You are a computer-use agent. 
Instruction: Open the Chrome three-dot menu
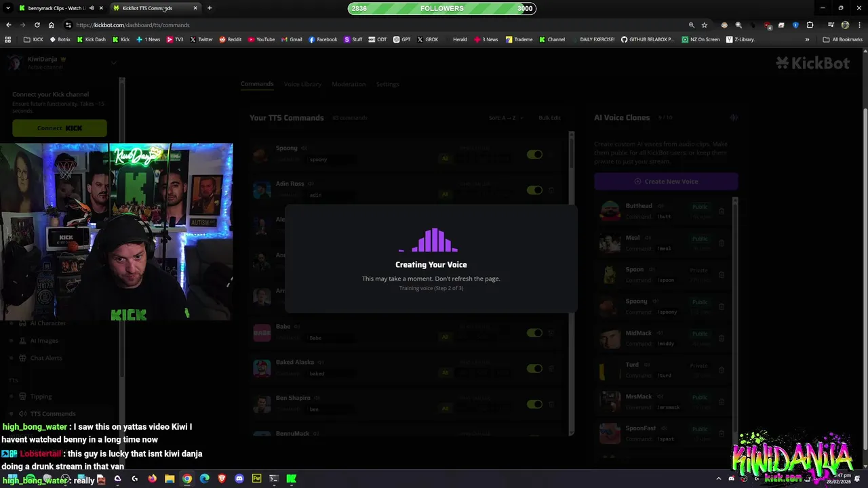(x=859, y=25)
